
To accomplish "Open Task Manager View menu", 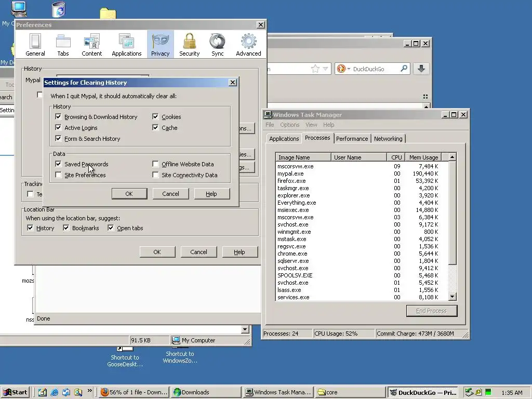I will (311, 125).
